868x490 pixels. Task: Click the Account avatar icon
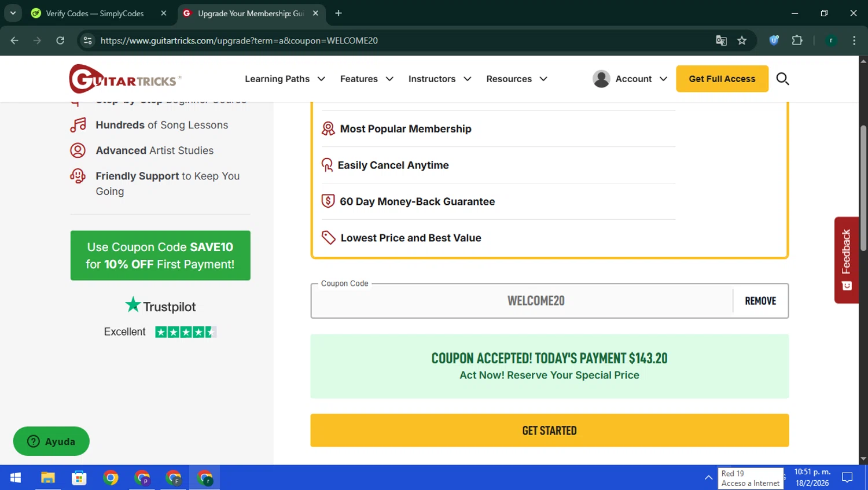point(601,79)
